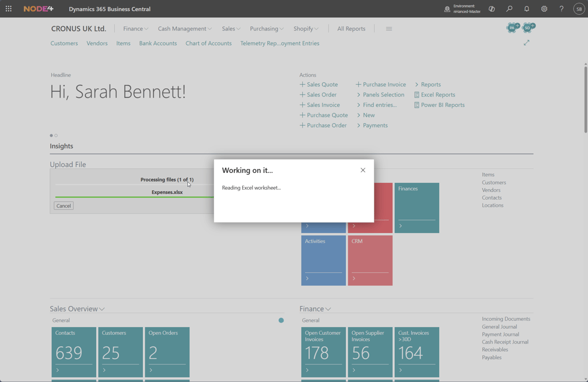Image resolution: width=588 pixels, height=382 pixels.
Task: Click the SO teams badge icon
Action: coord(528,27)
